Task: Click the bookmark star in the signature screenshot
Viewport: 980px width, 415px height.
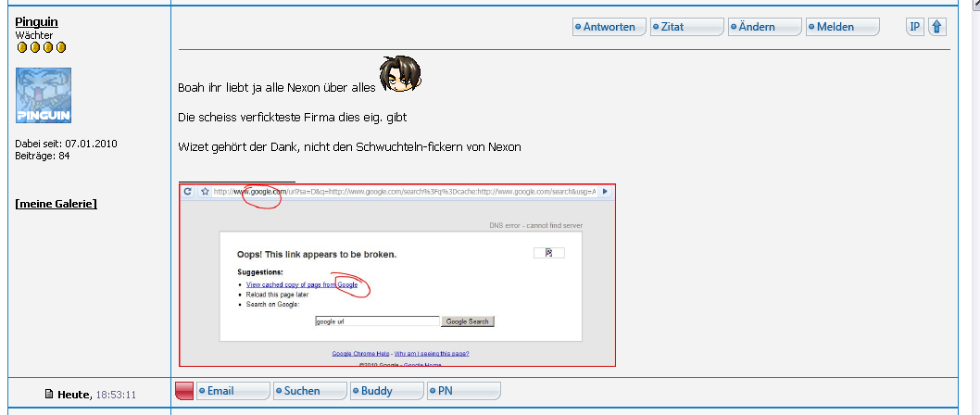Action: pos(203,192)
